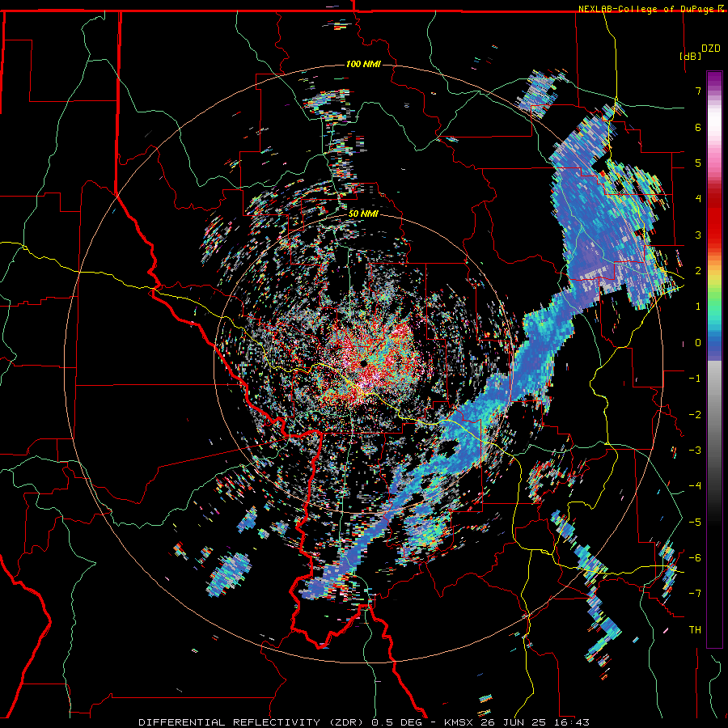Click the 7 value on color scale

click(698, 91)
